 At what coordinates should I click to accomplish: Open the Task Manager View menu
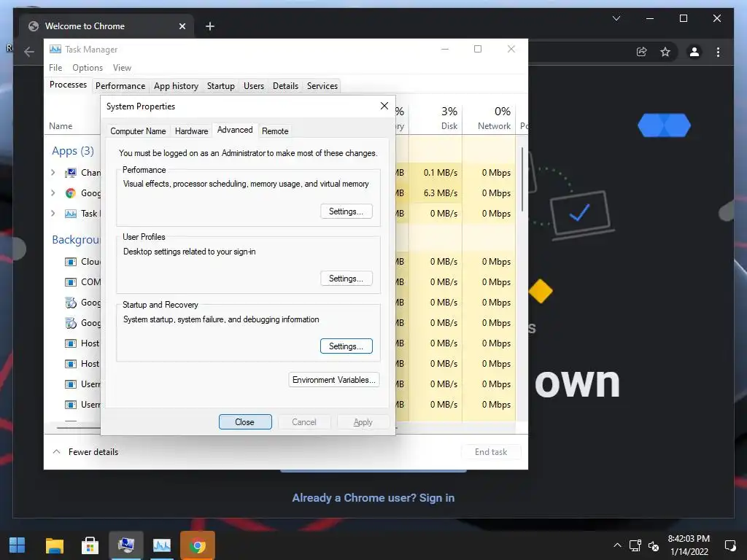pos(122,68)
